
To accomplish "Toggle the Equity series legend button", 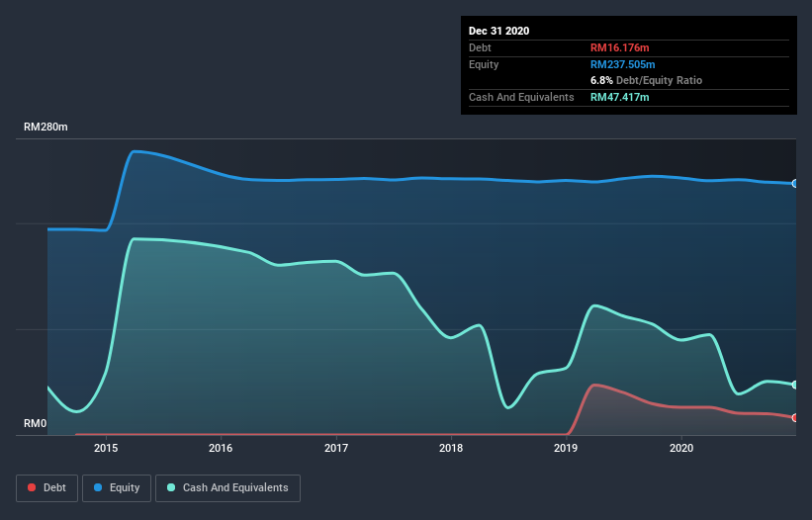I will (x=117, y=488).
